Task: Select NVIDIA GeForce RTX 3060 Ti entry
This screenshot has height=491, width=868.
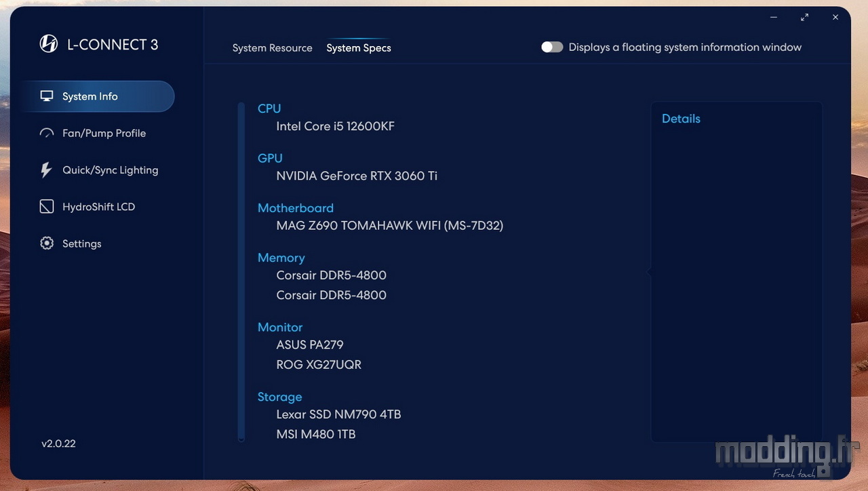Action: click(x=357, y=176)
